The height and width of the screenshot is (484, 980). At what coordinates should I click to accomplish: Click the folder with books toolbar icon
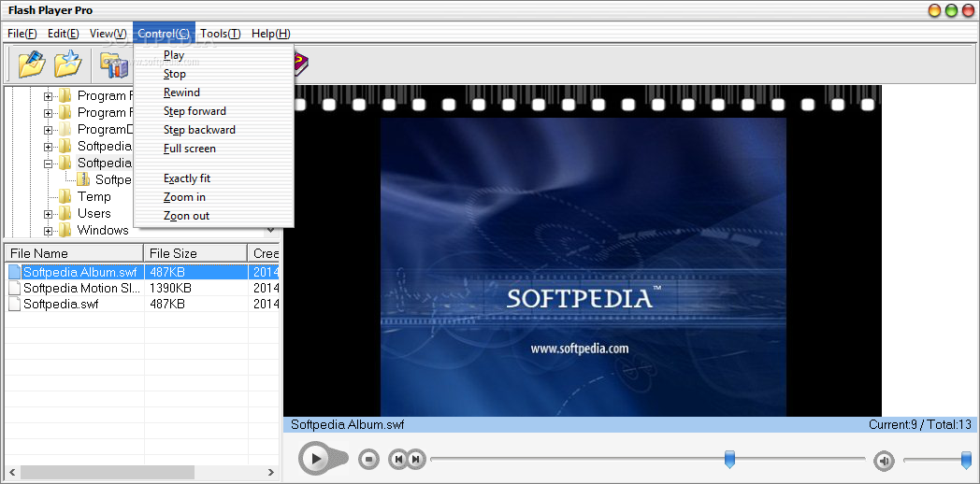point(114,65)
